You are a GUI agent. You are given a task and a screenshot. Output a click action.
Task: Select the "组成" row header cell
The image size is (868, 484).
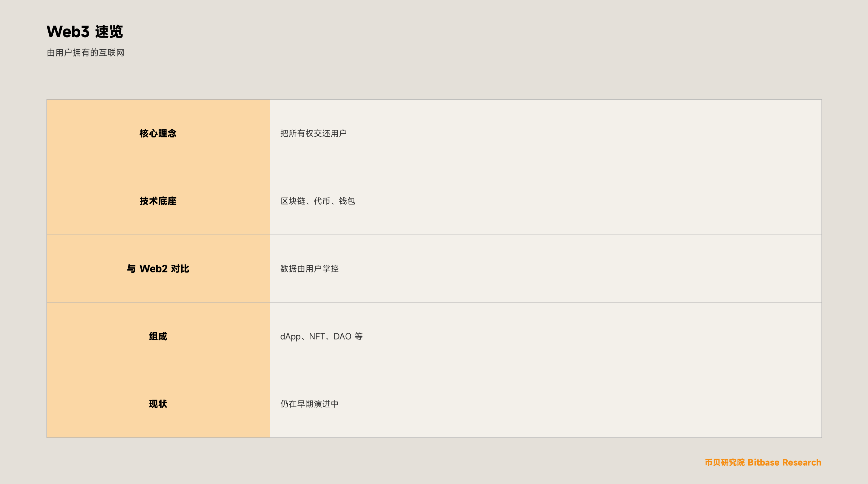pyautogui.click(x=158, y=336)
